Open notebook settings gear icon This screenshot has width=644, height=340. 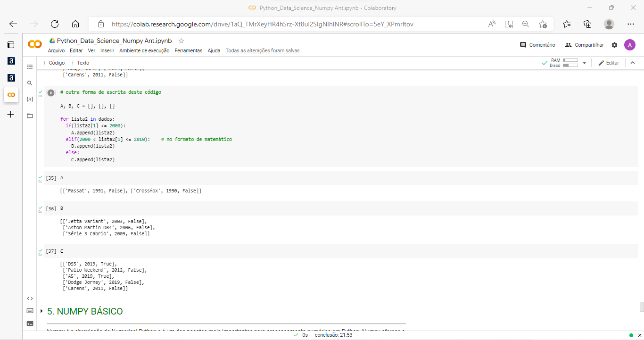(x=614, y=45)
